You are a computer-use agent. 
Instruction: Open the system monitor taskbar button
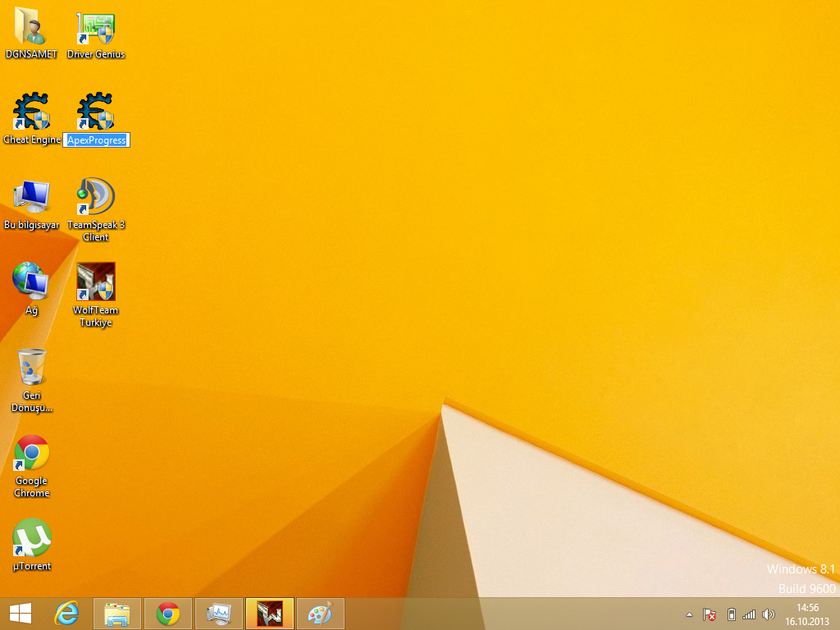pos(218,614)
